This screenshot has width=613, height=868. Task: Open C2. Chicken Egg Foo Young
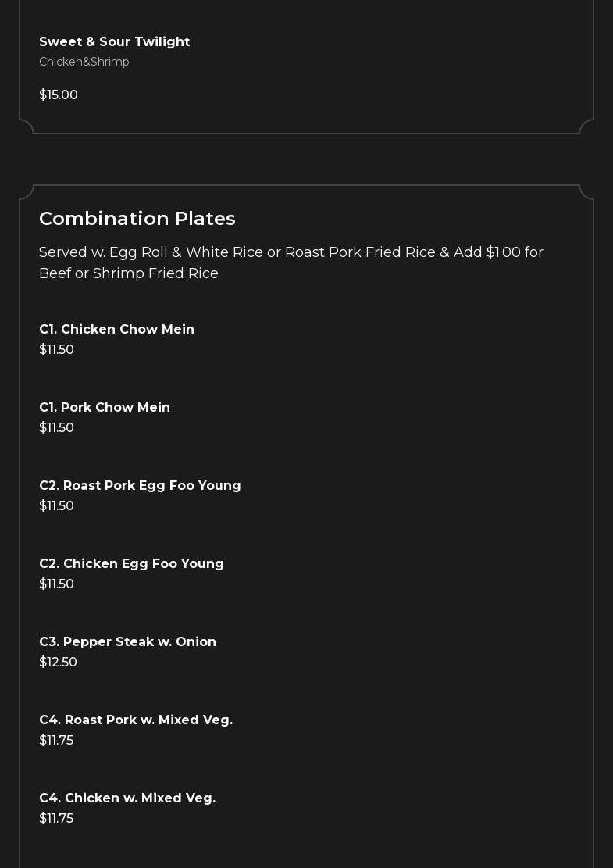[131, 563]
